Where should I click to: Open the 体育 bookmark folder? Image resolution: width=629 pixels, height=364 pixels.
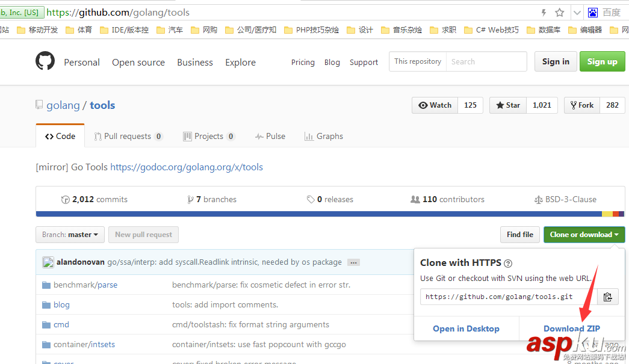pos(79,30)
